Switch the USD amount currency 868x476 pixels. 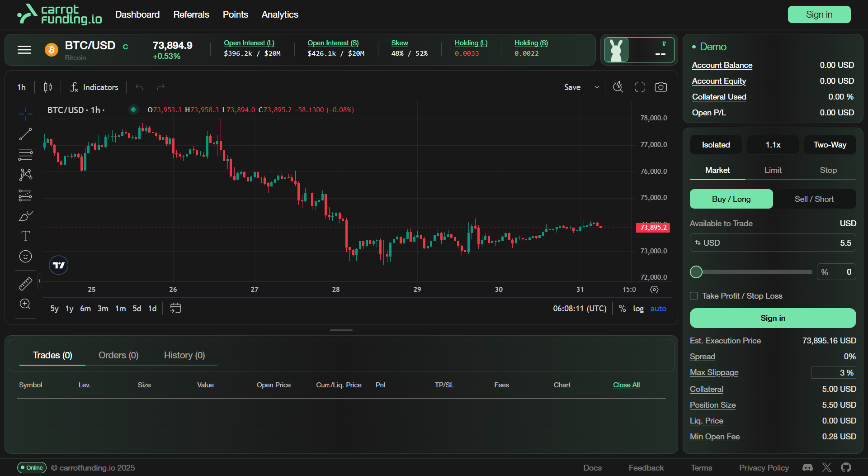(x=708, y=243)
